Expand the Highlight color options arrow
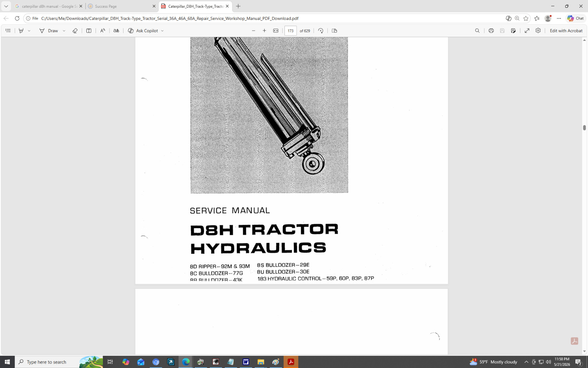588x368 pixels. click(29, 31)
